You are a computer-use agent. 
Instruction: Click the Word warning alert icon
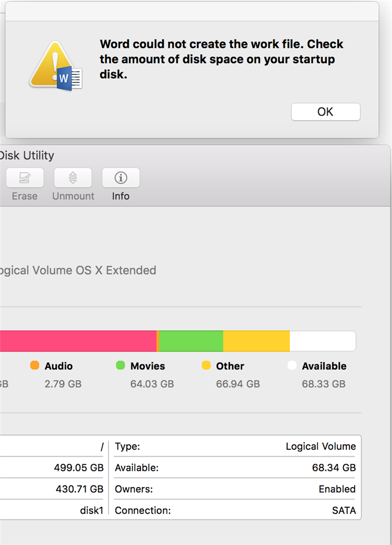pyautogui.click(x=56, y=66)
